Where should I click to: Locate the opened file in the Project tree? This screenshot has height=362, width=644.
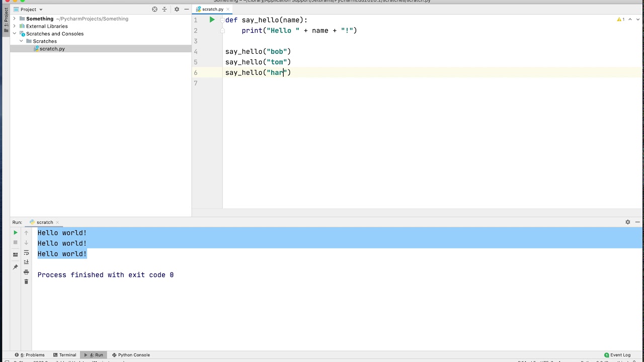tap(154, 9)
